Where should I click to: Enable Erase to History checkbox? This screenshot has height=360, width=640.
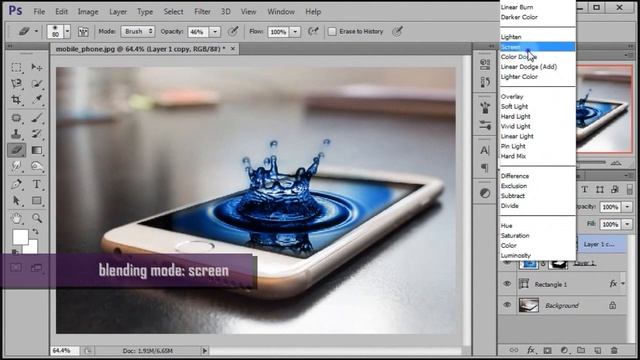[332, 31]
